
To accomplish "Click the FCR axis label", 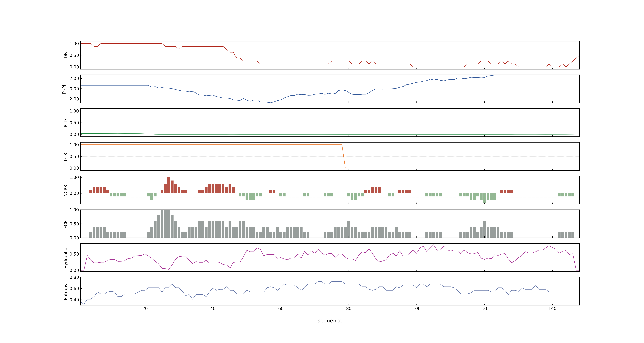I will (66, 224).
